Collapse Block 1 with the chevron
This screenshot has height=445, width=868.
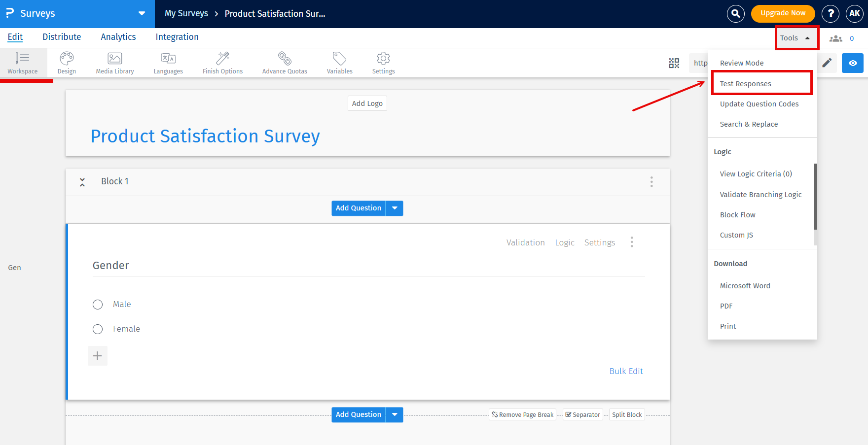pyautogui.click(x=82, y=181)
